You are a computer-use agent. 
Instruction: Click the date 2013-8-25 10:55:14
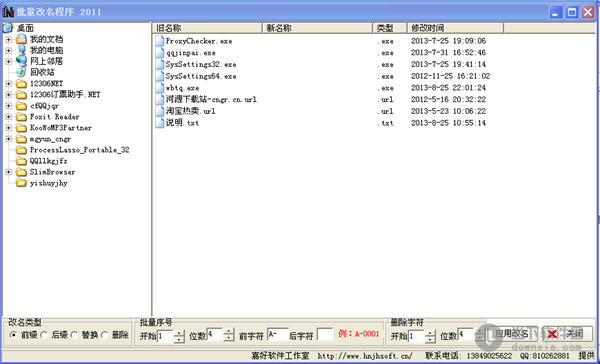pyautogui.click(x=448, y=123)
